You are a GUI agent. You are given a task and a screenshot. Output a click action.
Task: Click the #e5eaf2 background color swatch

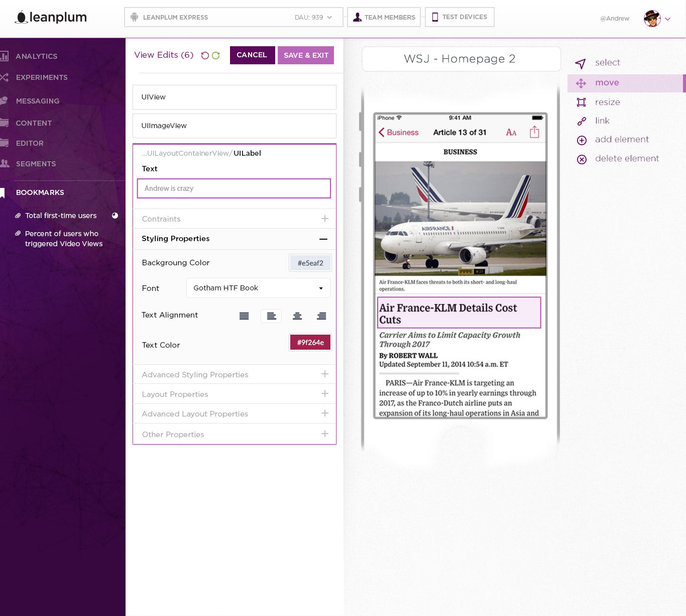310,263
